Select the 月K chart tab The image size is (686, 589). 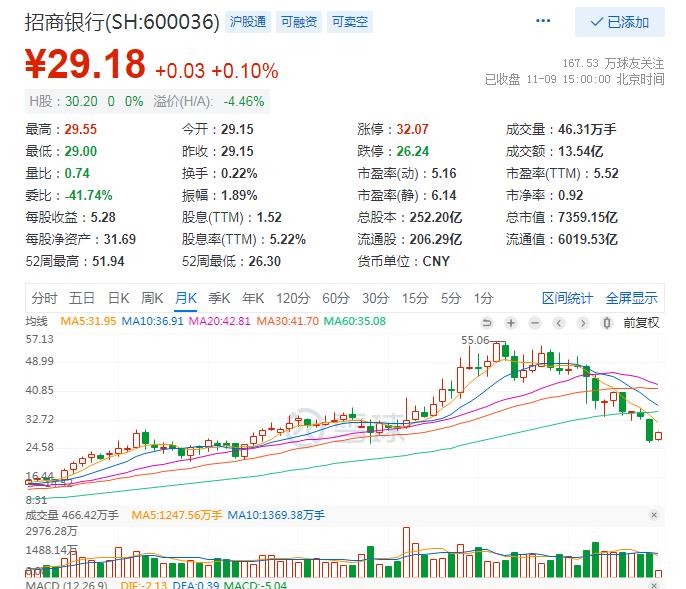click(186, 298)
